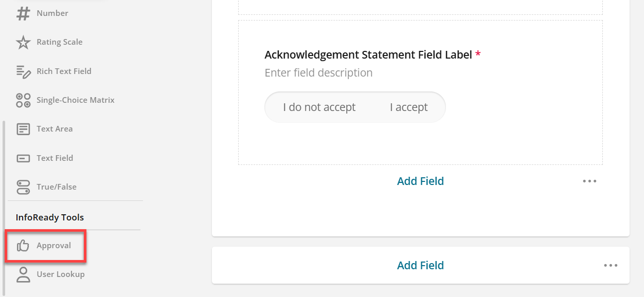The height and width of the screenshot is (297, 644).
Task: Click the 'Enter field description' placeholder
Action: pos(318,72)
